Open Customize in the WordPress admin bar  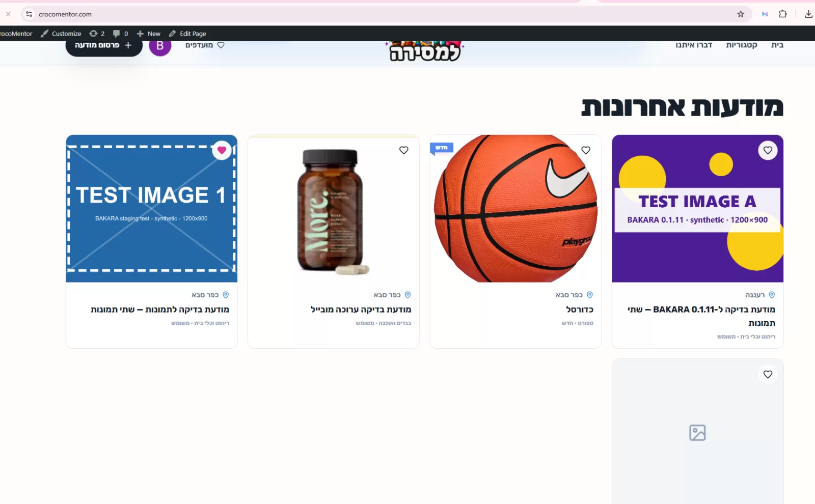click(61, 34)
